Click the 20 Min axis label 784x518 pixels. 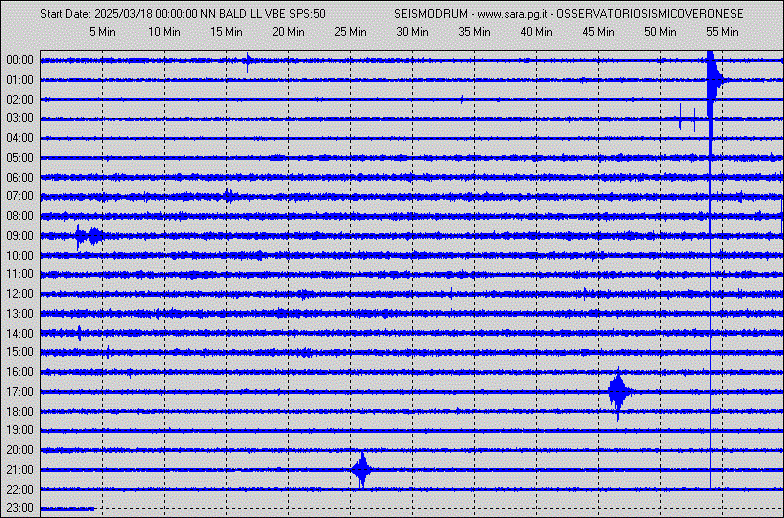[x=288, y=32]
